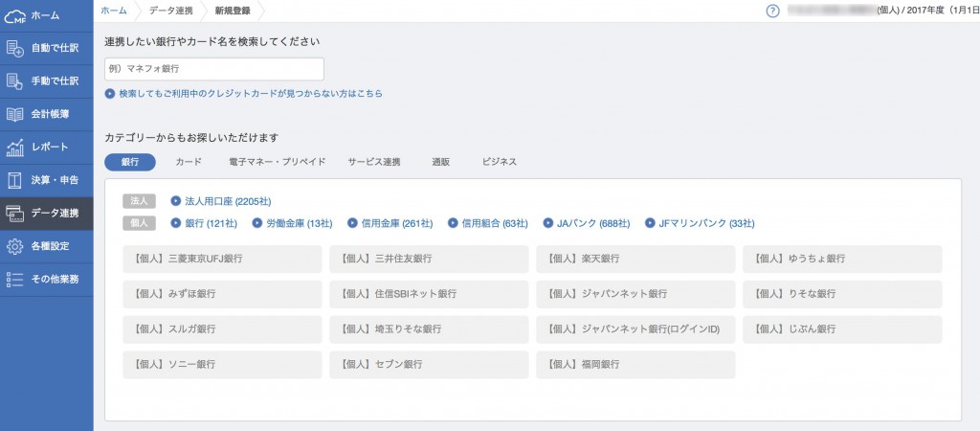The height and width of the screenshot is (431, 980).
Task: Open その他業務 menu item
Action: click(47, 279)
